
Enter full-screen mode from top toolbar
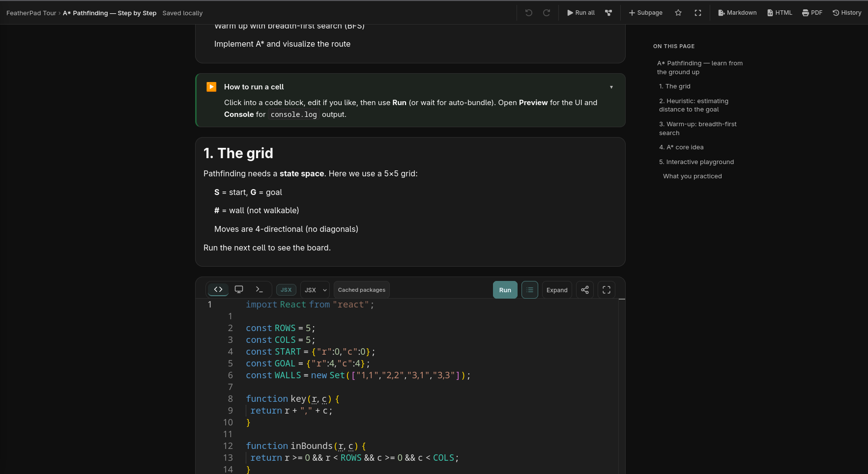698,13
